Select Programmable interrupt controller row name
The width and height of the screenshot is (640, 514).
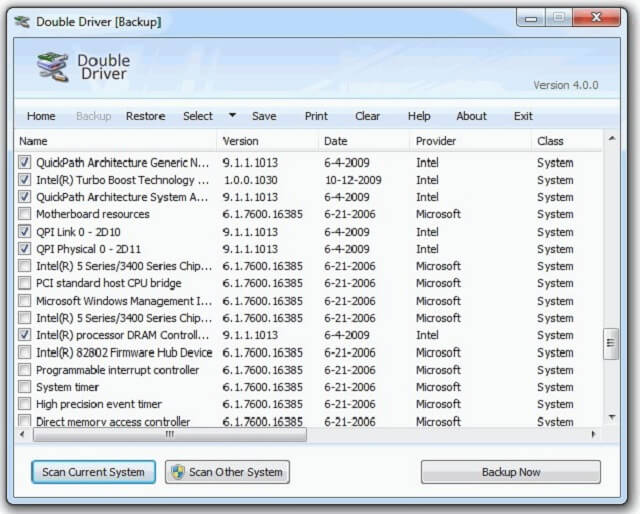tap(118, 370)
